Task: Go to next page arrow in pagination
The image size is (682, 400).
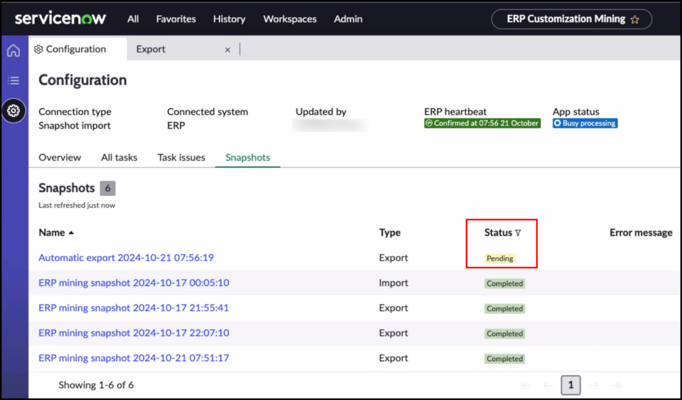Action: 593,385
